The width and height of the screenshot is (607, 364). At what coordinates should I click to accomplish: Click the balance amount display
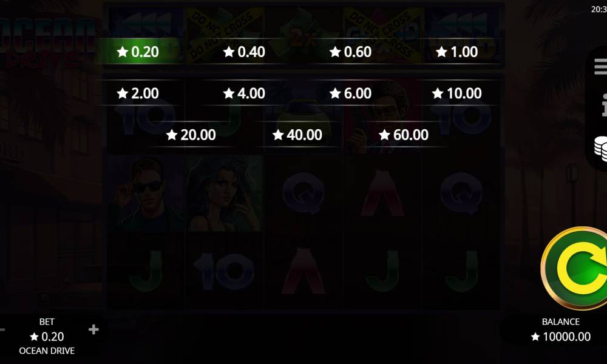click(x=561, y=337)
